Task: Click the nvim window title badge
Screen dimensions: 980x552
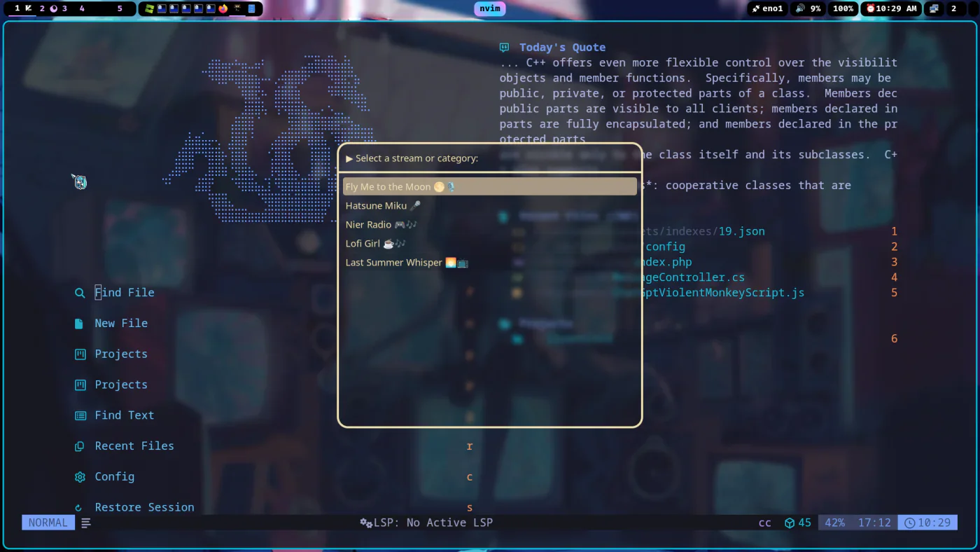Action: coord(490,8)
